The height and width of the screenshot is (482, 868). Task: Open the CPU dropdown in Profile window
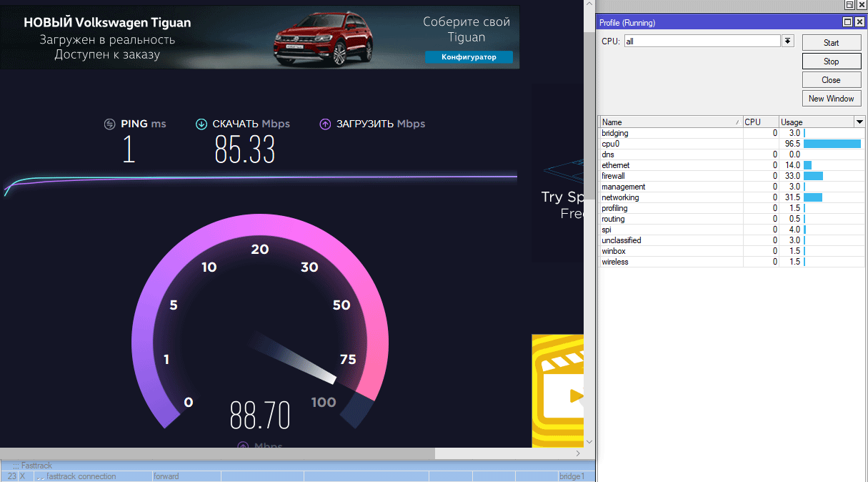[788, 41]
